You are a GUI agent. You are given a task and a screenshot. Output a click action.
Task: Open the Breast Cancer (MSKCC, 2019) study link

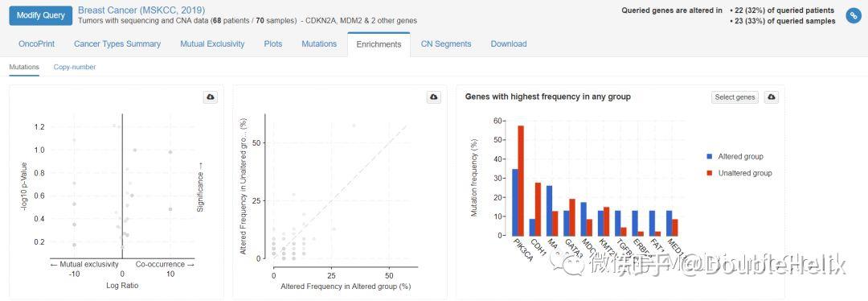[x=141, y=10]
